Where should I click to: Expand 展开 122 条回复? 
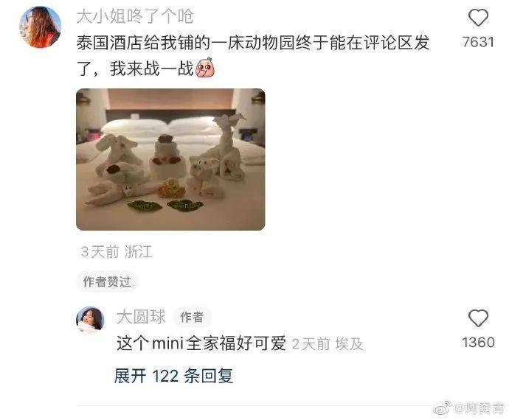(173, 377)
